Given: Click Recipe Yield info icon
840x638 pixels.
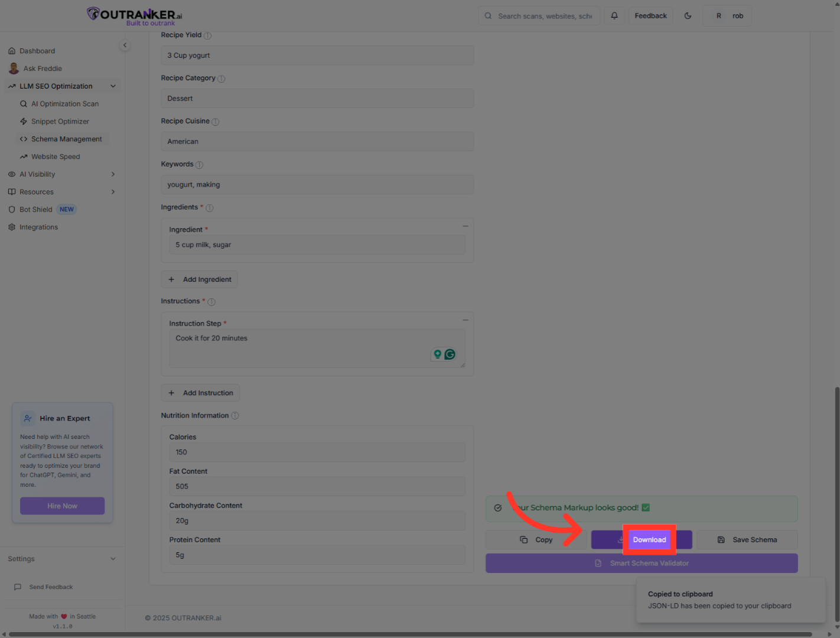Looking at the screenshot, I should coord(207,36).
